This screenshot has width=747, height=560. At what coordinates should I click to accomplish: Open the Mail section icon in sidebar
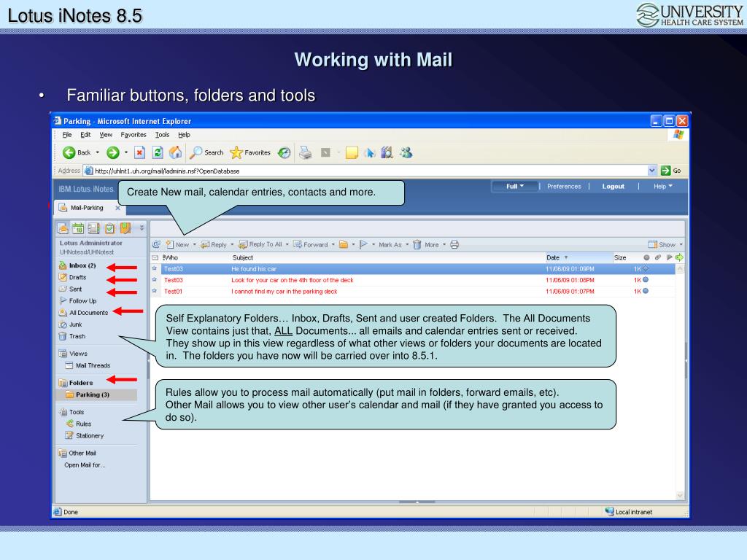click(63, 228)
